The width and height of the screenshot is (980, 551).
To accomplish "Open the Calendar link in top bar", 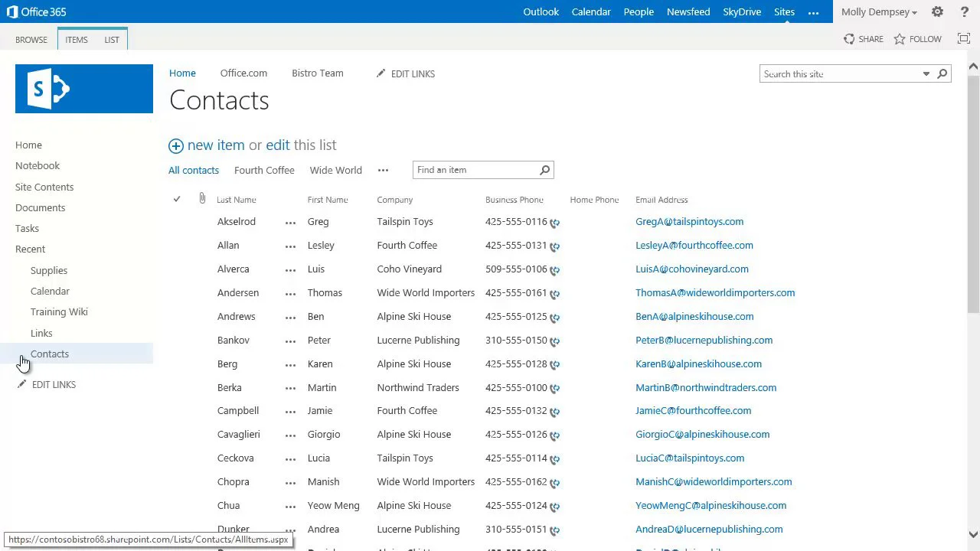I will 591,12.
